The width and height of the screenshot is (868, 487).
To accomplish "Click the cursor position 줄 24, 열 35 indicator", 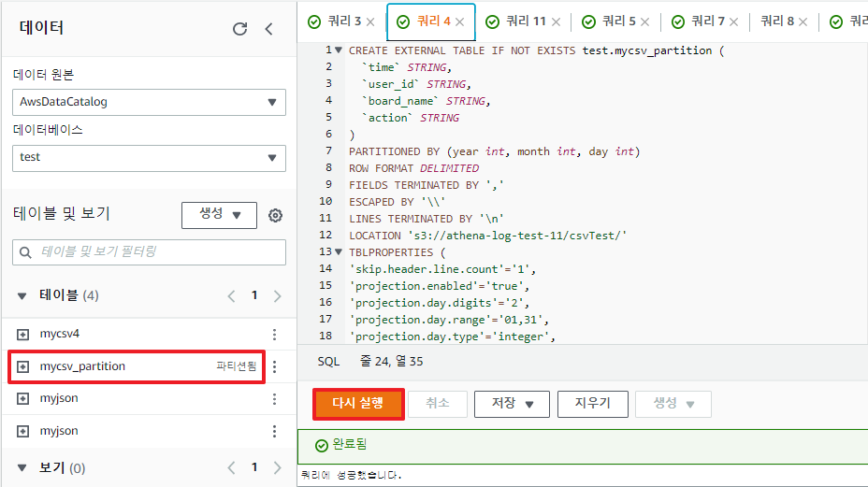I will 391,362.
